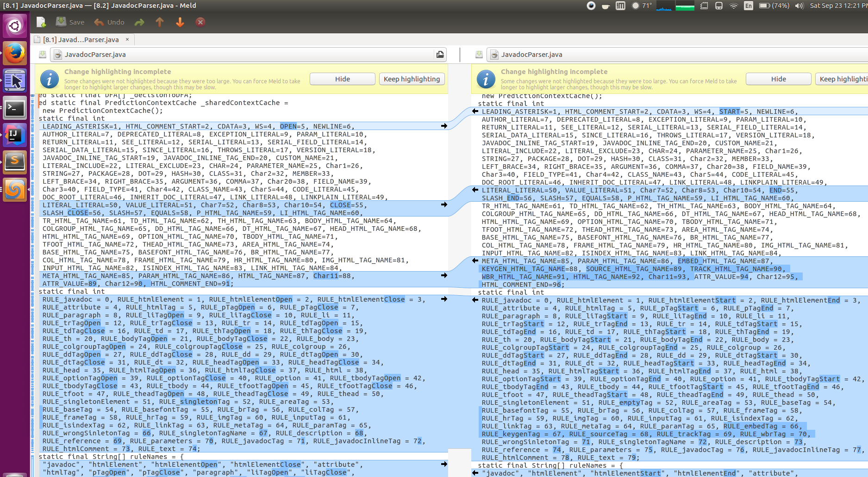This screenshot has width=868, height=477.
Task: Open the right pane file chooser JavadocParser.java
Action: [677, 55]
